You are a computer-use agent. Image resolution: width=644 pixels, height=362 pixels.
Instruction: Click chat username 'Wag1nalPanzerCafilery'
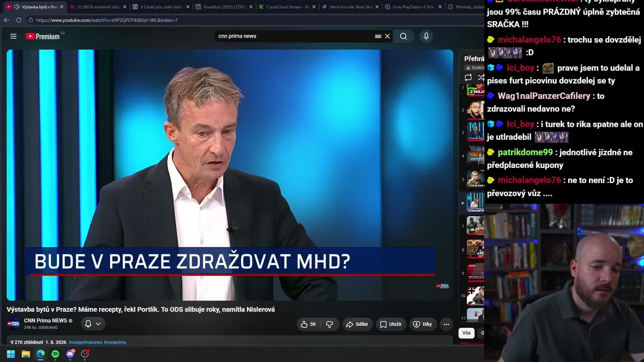(x=544, y=96)
